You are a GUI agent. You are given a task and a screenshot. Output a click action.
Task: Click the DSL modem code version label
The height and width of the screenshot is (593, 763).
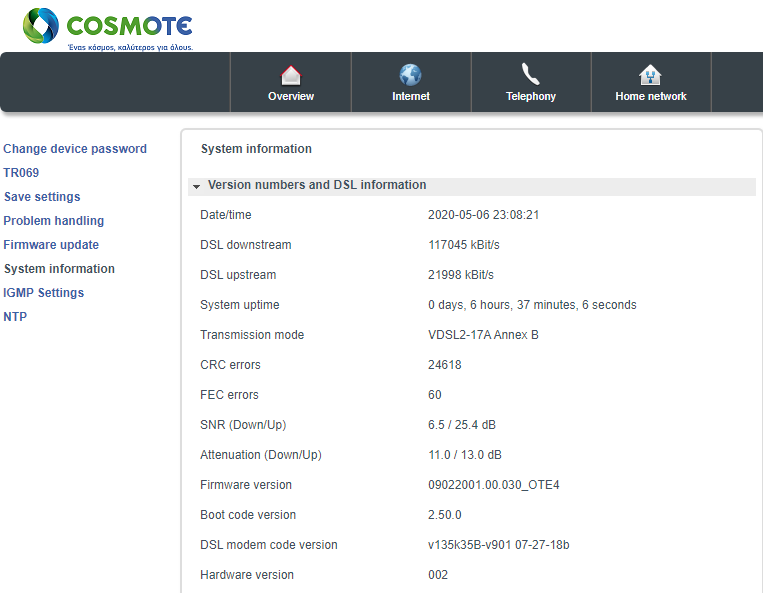(269, 545)
